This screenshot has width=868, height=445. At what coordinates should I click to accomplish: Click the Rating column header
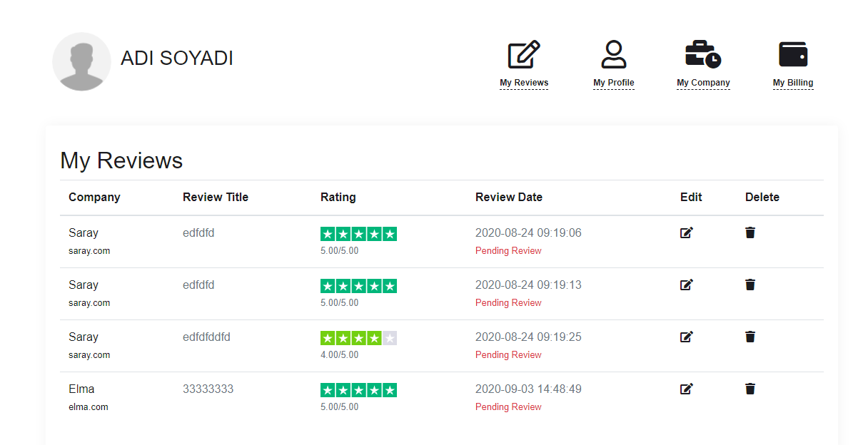pos(338,198)
